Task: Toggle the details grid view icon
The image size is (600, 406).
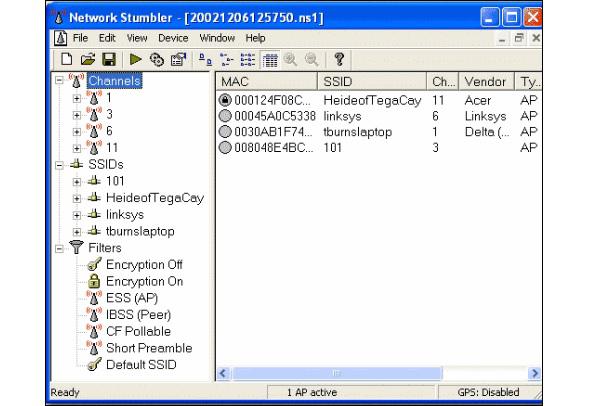Action: (270, 60)
